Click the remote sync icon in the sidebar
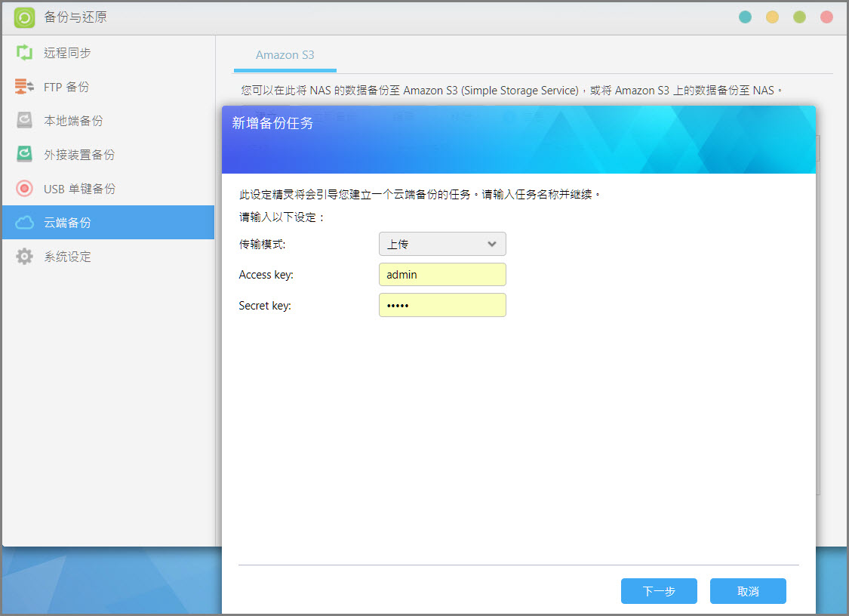The height and width of the screenshot is (616, 849). coord(24,53)
